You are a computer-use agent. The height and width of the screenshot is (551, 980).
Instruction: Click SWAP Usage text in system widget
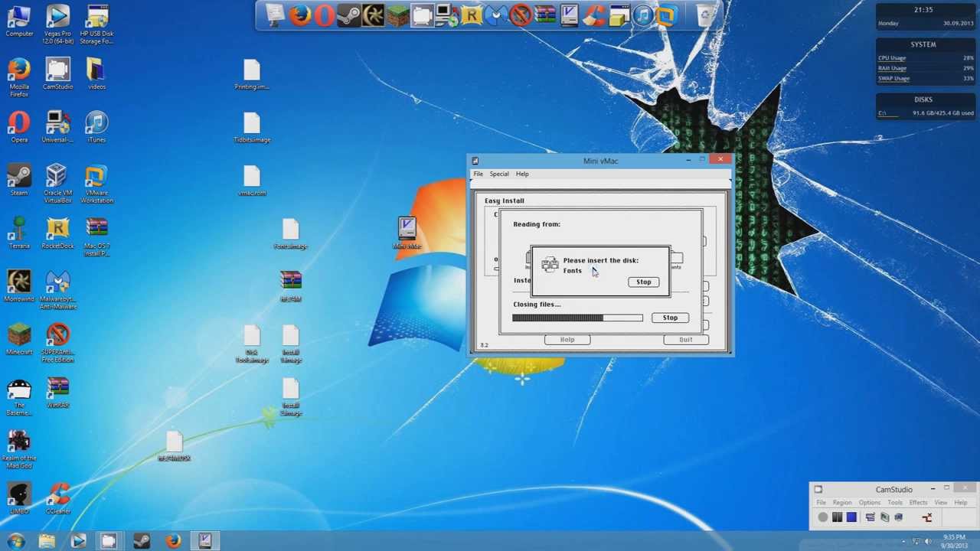click(x=894, y=78)
